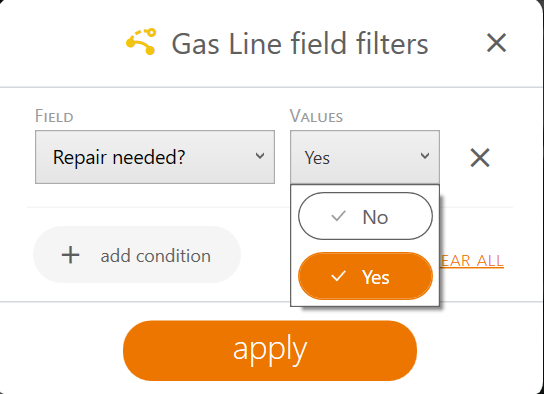Click the Yes text in values box

click(x=317, y=158)
